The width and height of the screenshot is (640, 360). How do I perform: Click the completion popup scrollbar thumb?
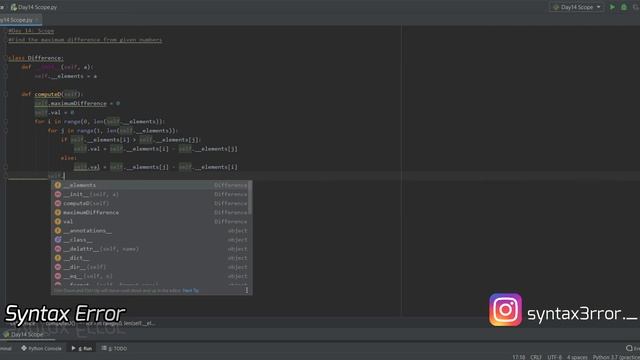coord(250,198)
